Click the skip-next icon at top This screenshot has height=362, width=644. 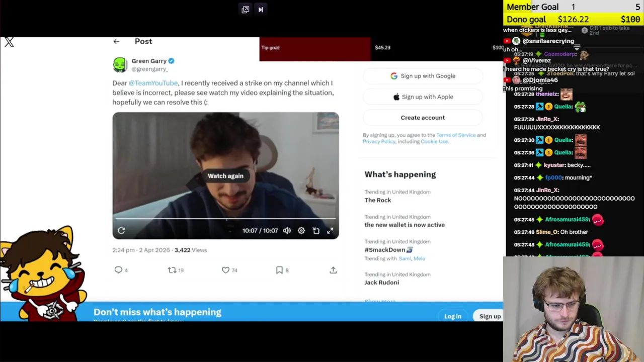(261, 10)
